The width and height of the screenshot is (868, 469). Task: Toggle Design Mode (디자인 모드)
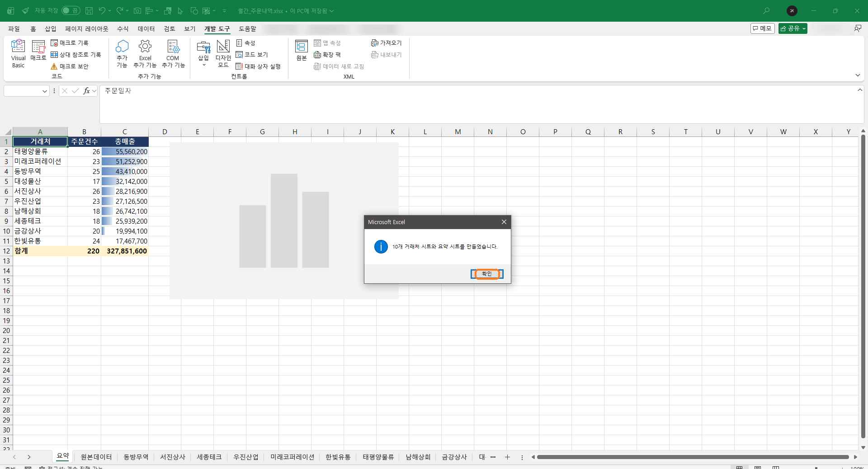(x=223, y=53)
